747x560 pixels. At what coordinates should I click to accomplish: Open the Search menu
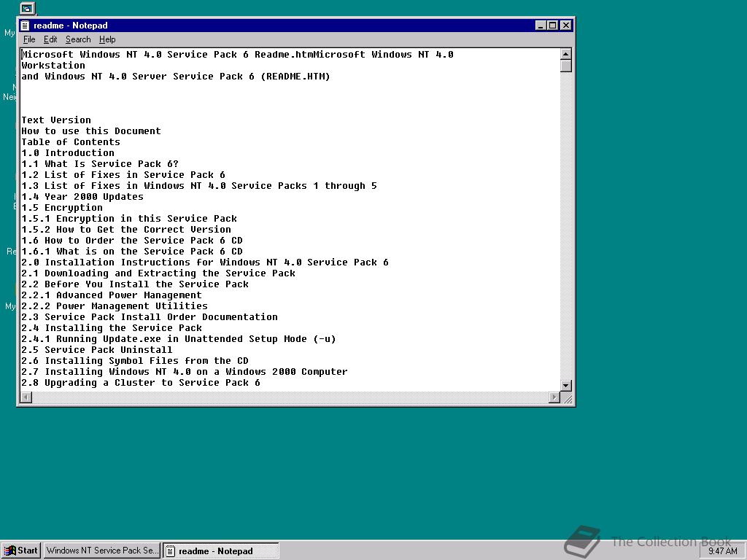pyautogui.click(x=77, y=39)
